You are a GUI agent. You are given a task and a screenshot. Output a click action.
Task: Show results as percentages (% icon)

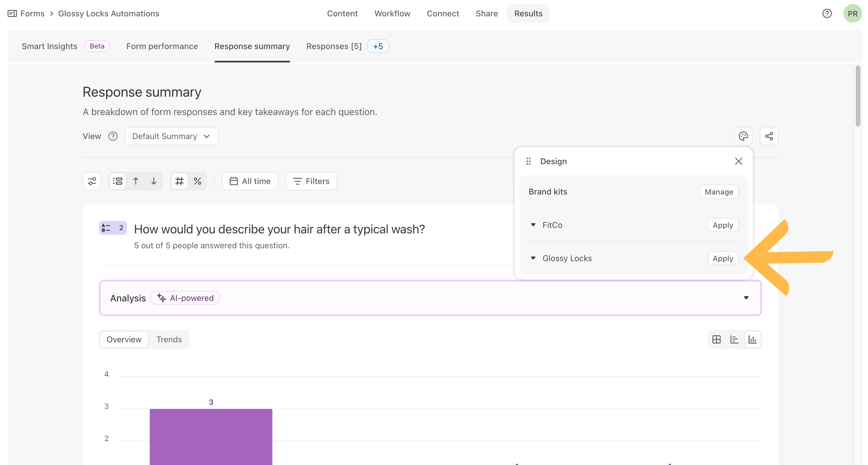click(198, 181)
